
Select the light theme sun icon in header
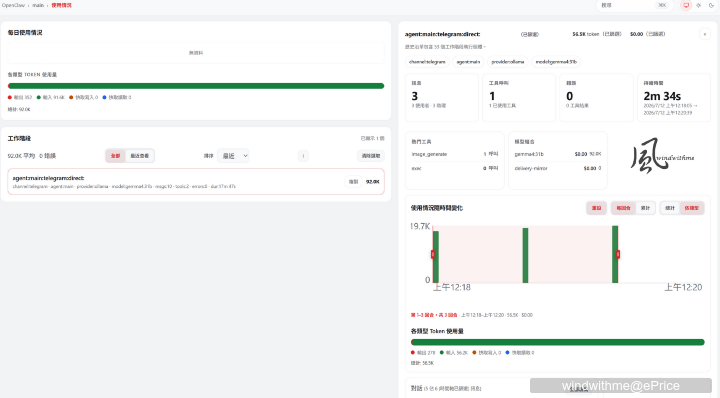click(698, 6)
